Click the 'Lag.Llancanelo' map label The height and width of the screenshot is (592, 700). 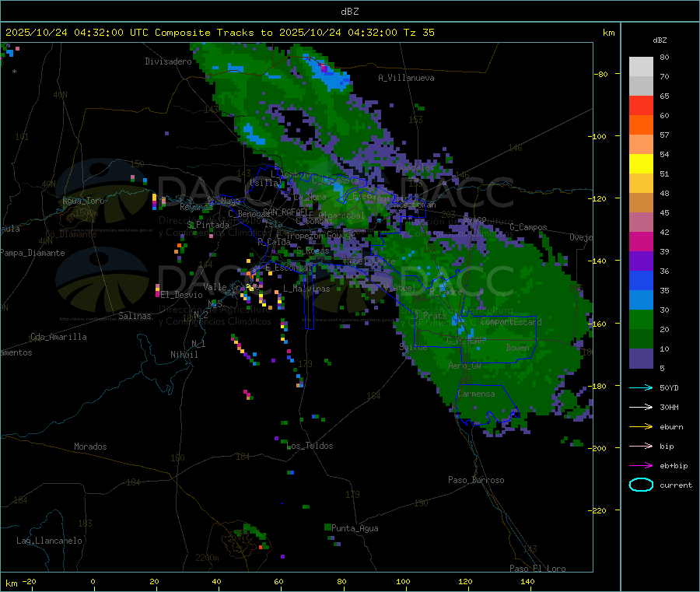[49, 541]
